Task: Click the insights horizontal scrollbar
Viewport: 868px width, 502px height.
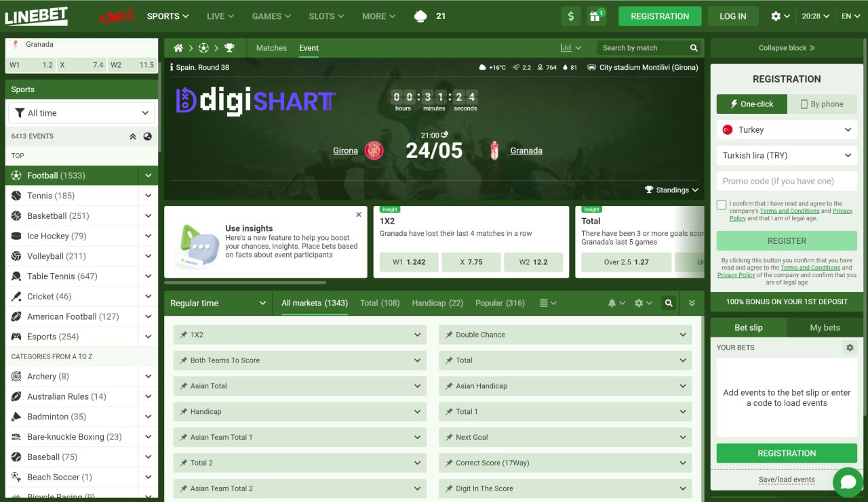Action: point(245,283)
